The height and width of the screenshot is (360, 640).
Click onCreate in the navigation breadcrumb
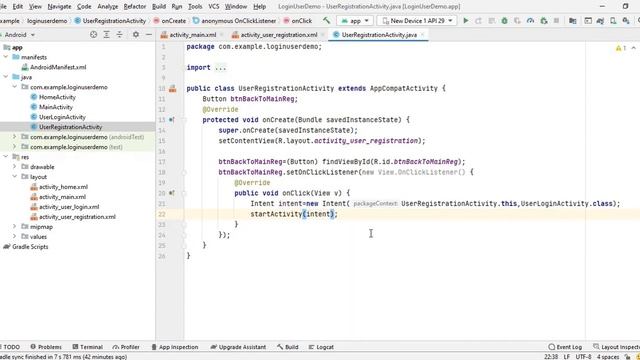(x=169, y=20)
